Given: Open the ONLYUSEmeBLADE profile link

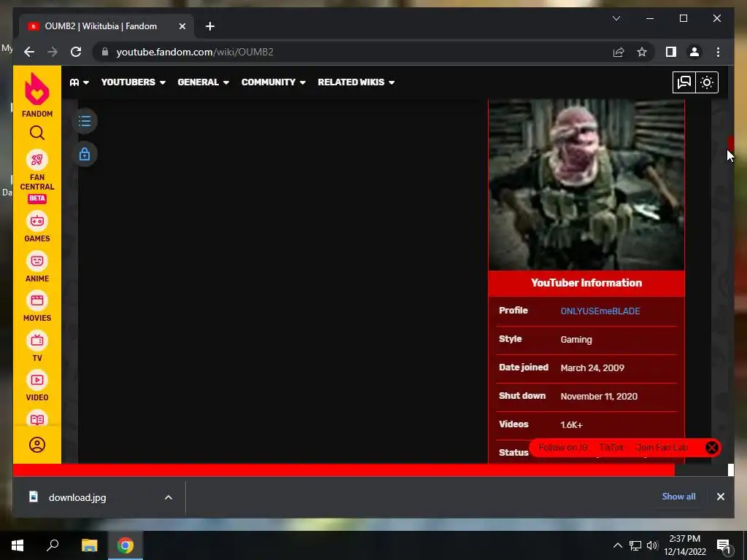Looking at the screenshot, I should (x=600, y=311).
